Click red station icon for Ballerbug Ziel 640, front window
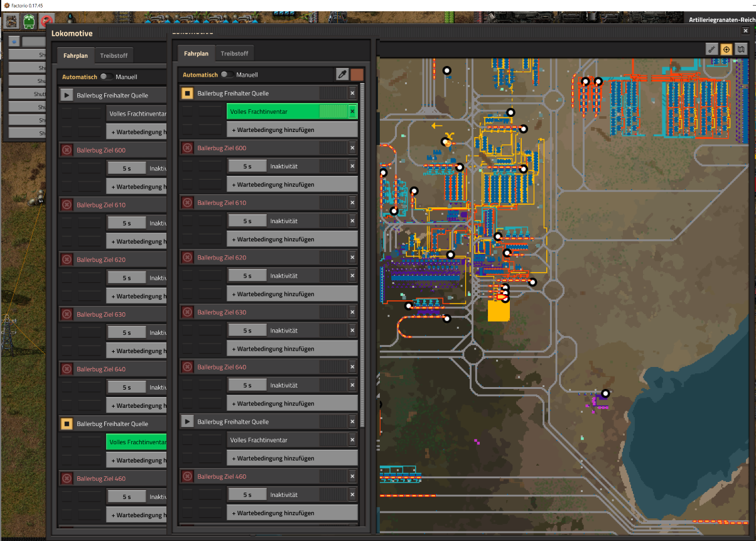756x541 pixels. click(x=187, y=367)
